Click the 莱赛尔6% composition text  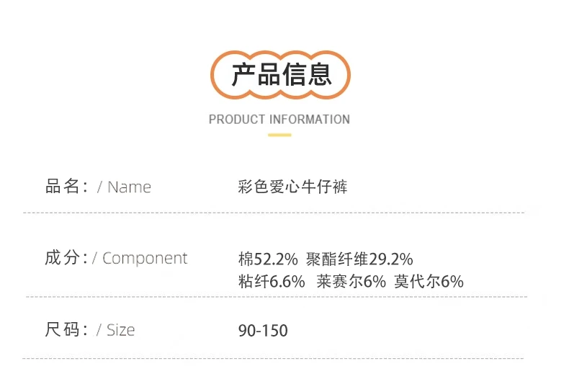pos(351,281)
